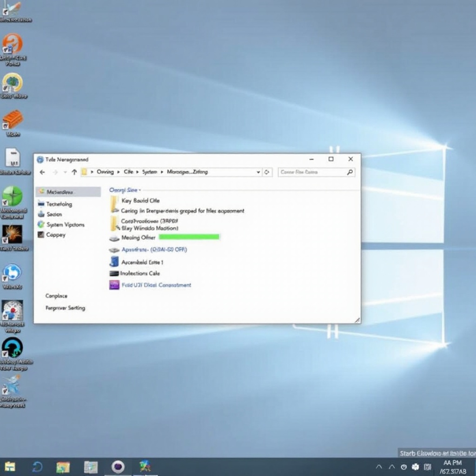Open the map tile taskbar icon
Viewport: 476px width, 476px height.
[91, 467]
